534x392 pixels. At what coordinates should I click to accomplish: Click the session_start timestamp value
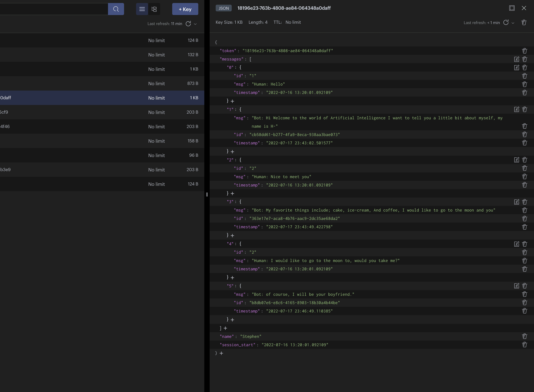click(295, 345)
